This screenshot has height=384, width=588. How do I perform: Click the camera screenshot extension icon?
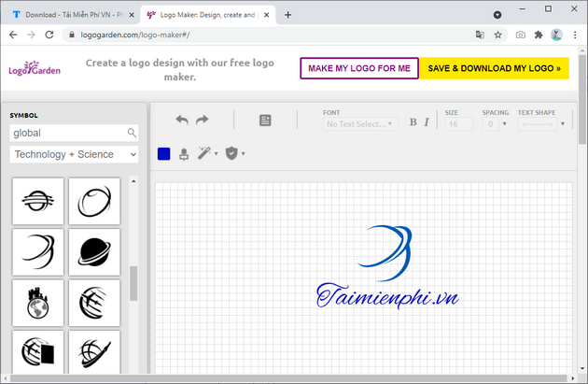coord(521,35)
